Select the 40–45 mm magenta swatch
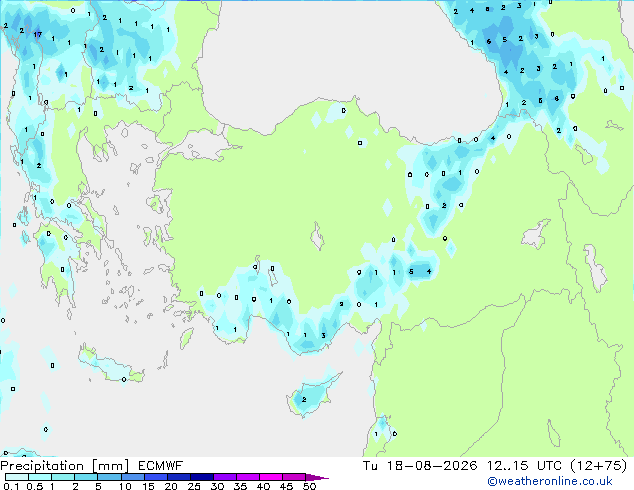The width and height of the screenshot is (634, 490). 271,477
